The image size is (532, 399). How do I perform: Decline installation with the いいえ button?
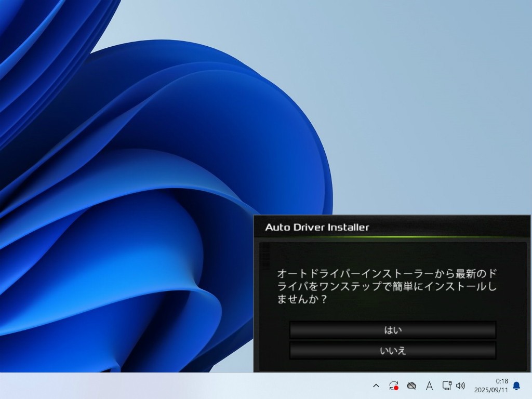point(392,351)
